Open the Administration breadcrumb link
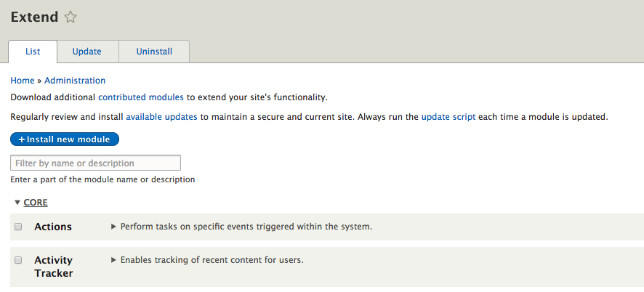The width and height of the screenshot is (644, 292). (x=75, y=81)
